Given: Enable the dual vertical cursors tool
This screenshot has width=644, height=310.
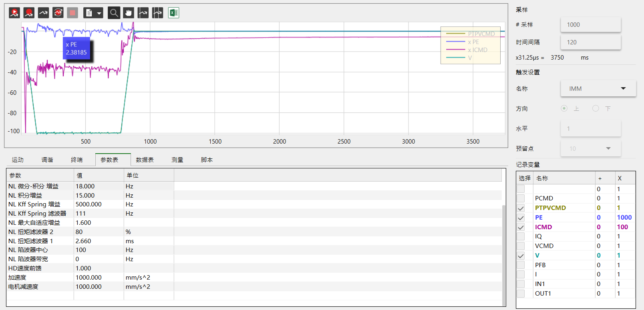Looking at the screenshot, I should point(158,13).
